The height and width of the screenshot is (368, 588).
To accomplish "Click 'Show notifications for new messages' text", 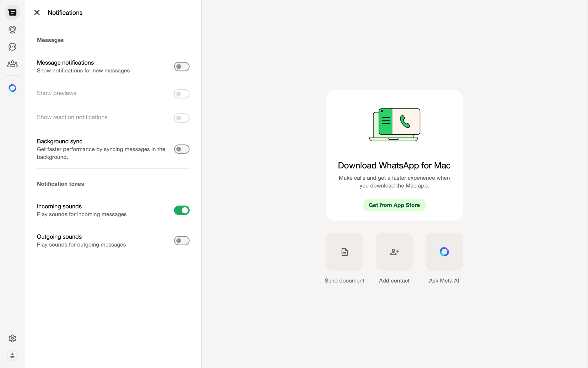I will click(83, 71).
